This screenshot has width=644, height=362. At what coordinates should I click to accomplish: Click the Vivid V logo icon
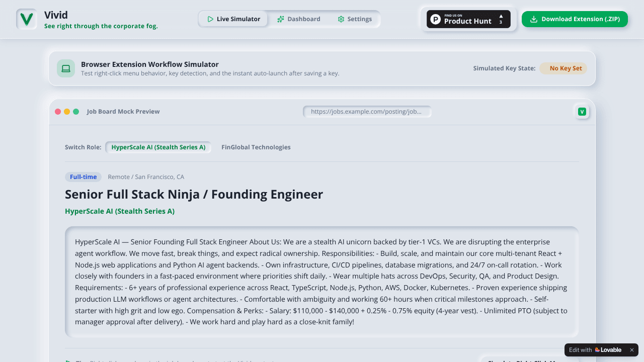coord(27,19)
